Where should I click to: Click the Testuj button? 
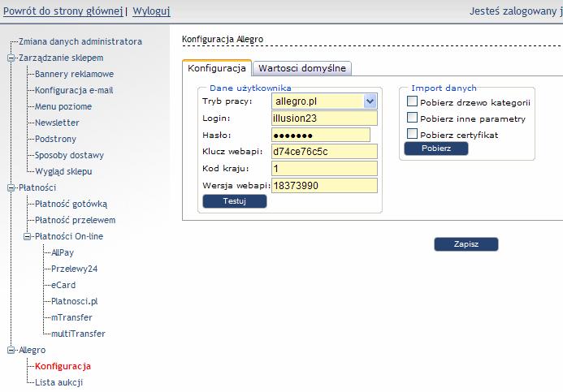[235, 201]
